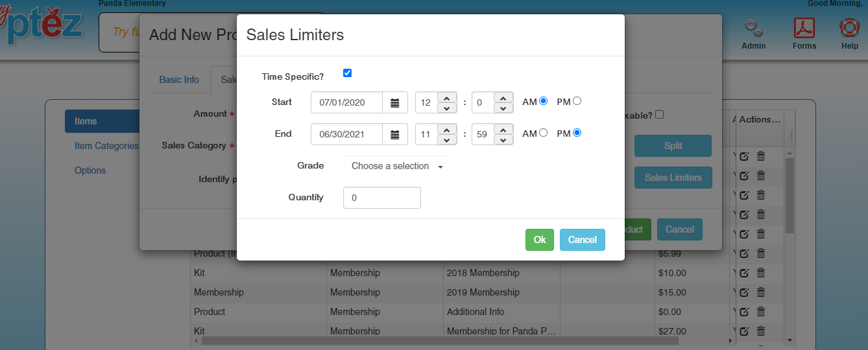Increase the Start hour with up arrow
This screenshot has height=350, width=868.
click(447, 97)
